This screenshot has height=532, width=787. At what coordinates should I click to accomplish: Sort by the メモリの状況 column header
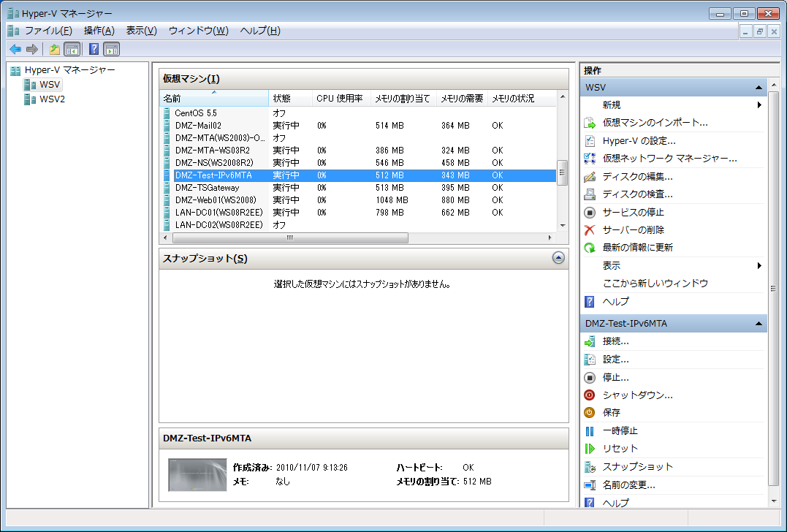[x=522, y=99]
